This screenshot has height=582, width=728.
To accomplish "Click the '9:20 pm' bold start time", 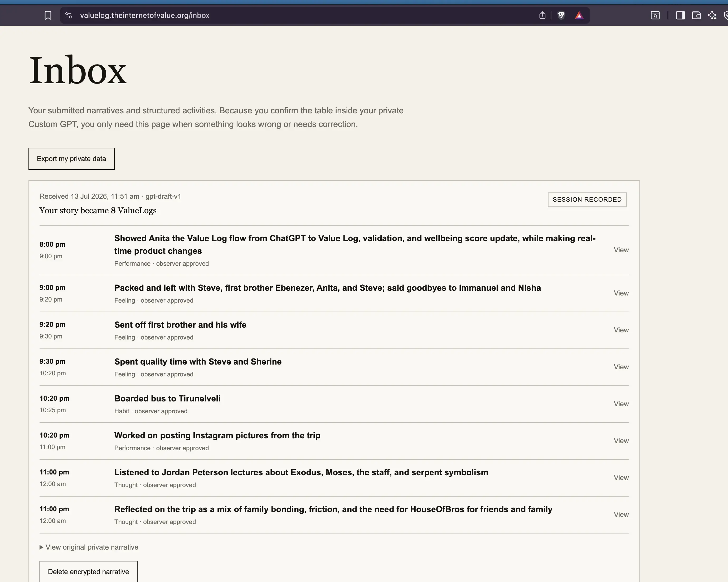I will (x=52, y=324).
